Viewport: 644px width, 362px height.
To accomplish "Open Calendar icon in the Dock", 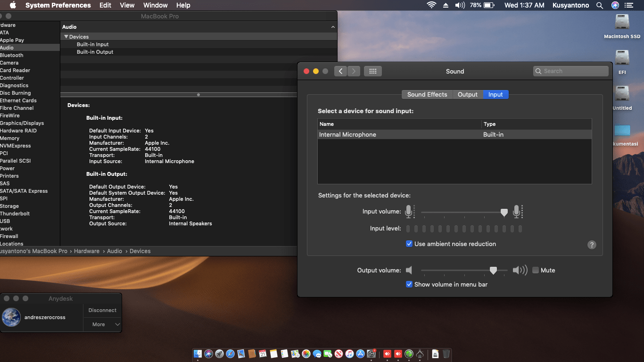I will [263, 354].
